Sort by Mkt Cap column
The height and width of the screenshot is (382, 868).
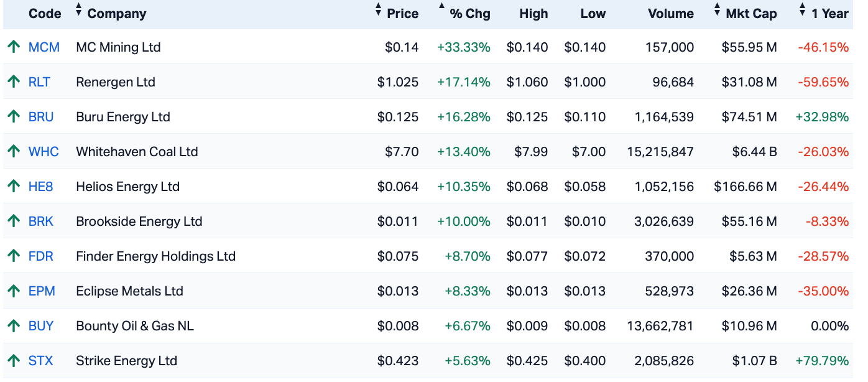(750, 14)
